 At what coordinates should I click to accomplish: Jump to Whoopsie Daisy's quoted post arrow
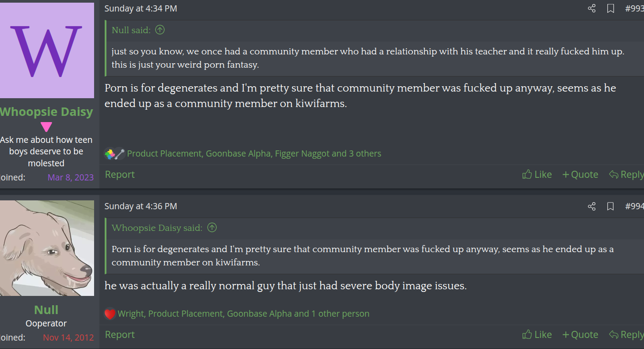pyautogui.click(x=212, y=228)
